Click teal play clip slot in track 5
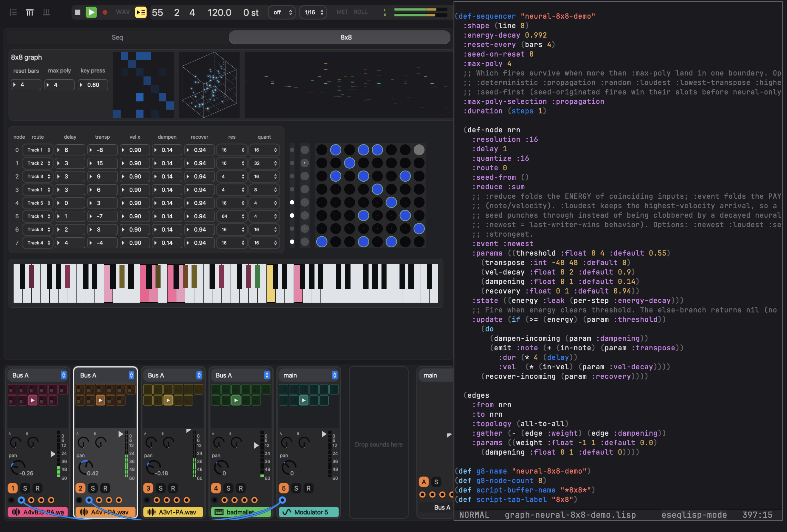The width and height of the screenshot is (787, 532). tap(303, 400)
